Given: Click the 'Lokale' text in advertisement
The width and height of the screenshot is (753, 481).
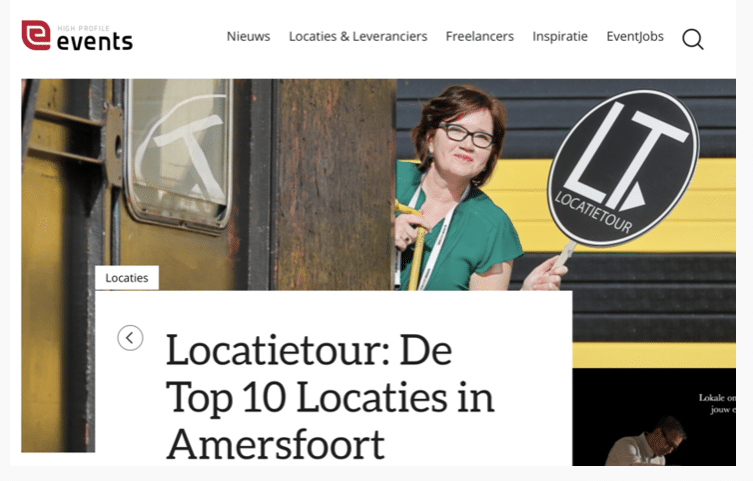Looking at the screenshot, I should [711, 397].
